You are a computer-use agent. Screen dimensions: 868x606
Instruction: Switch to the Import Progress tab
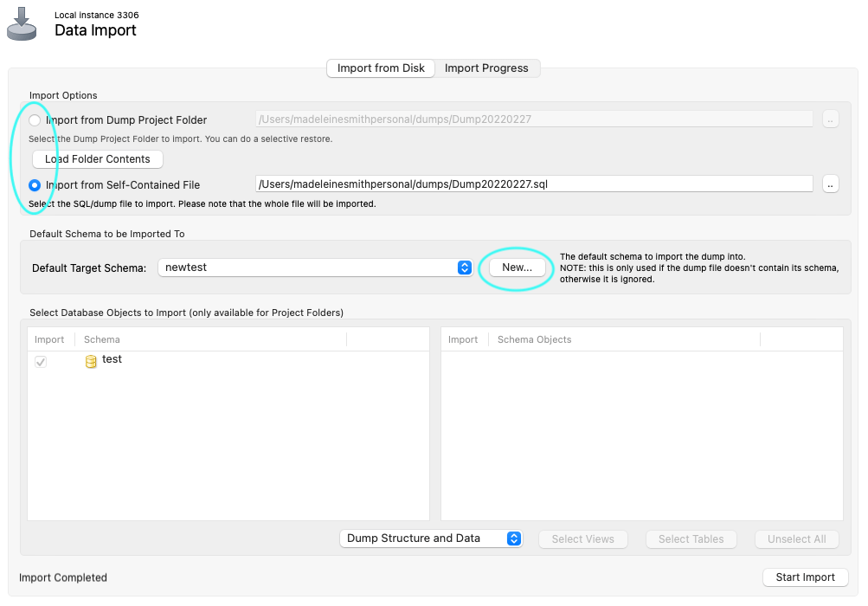pyautogui.click(x=485, y=68)
